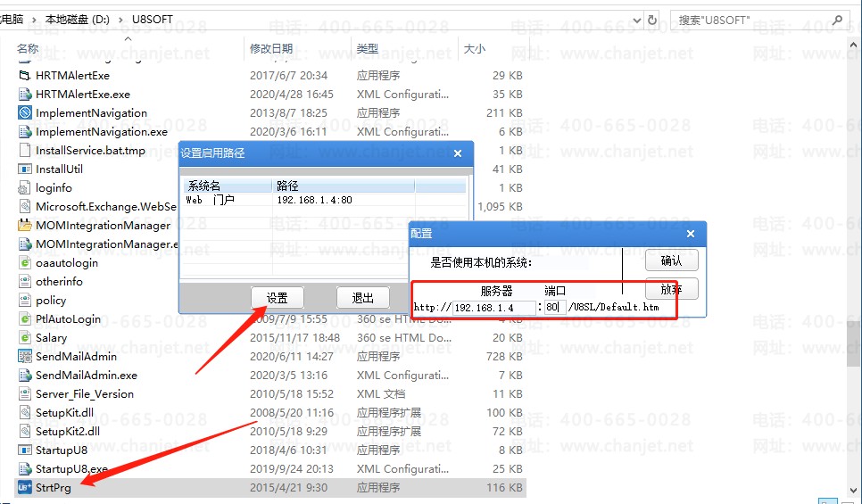862x504 pixels.
Task: Click the /U8SL/Default.htm URL text
Action: click(x=613, y=307)
